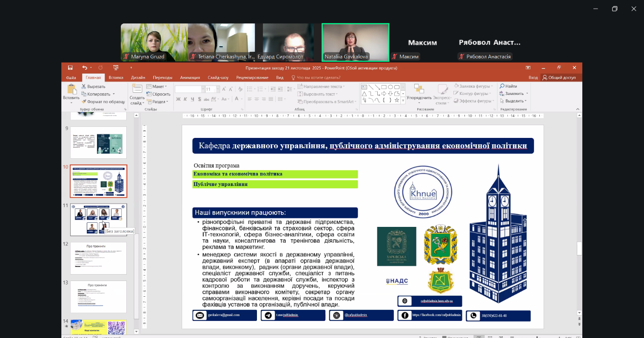This screenshot has height=338, width=644.
Task: Select Формат по образцу format painter
Action: click(x=103, y=102)
